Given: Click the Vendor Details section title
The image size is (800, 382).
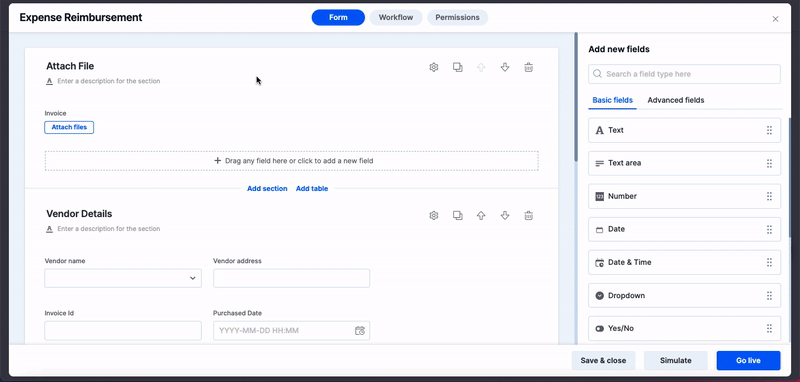Looking at the screenshot, I should pyautogui.click(x=79, y=214).
